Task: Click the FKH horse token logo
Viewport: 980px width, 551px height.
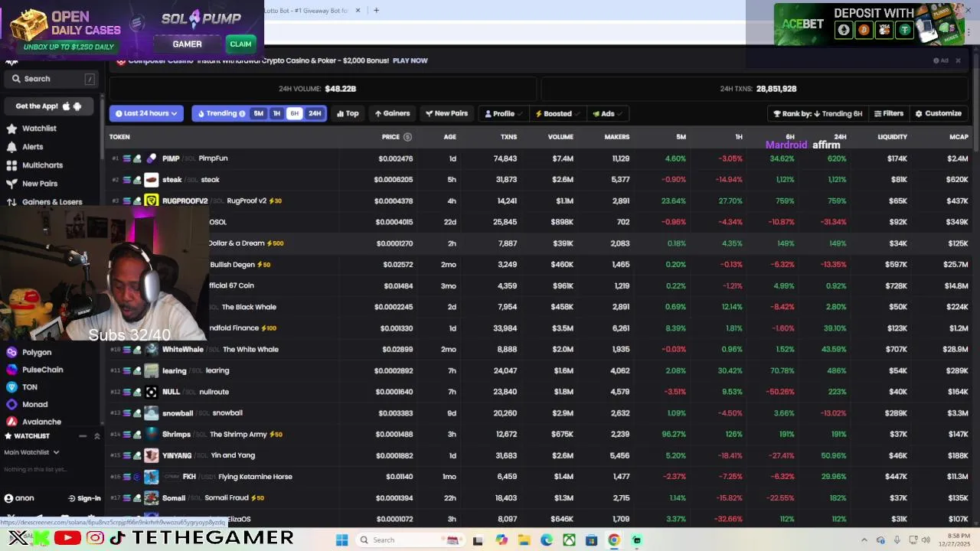Action: pyautogui.click(x=151, y=477)
